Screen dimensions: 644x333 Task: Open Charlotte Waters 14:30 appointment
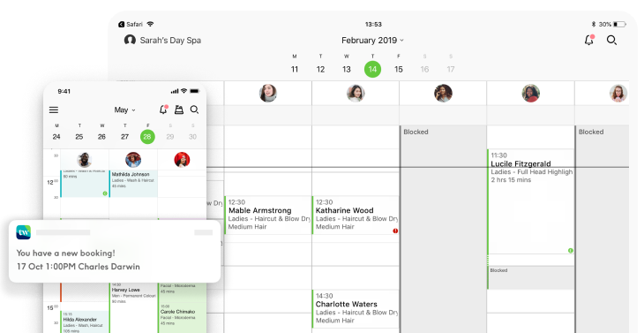(356, 309)
